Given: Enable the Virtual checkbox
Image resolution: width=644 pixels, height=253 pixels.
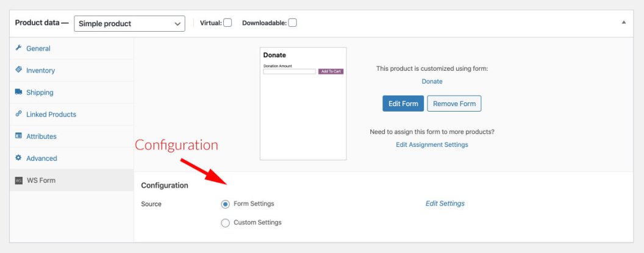Looking at the screenshot, I should 227,23.
